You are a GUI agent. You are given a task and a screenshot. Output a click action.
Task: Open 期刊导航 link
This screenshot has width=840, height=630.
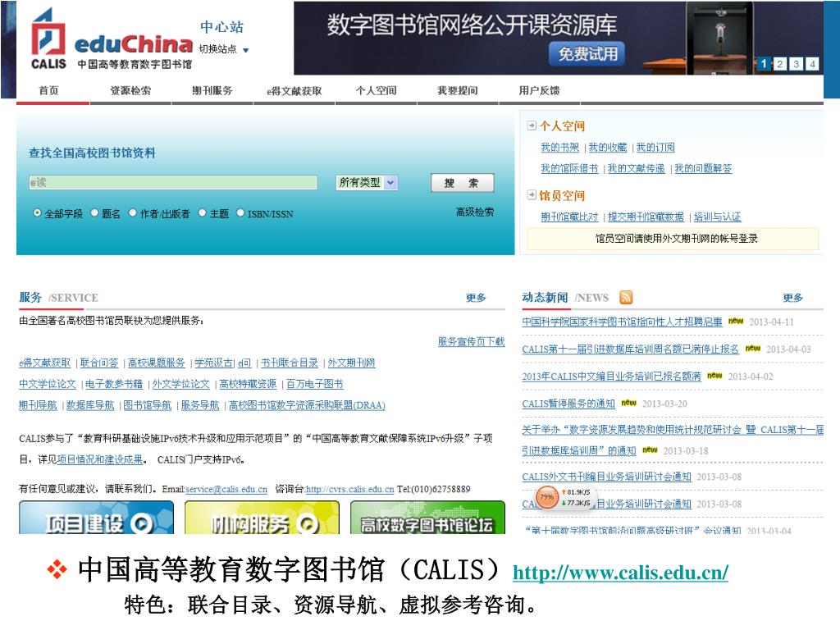click(38, 405)
